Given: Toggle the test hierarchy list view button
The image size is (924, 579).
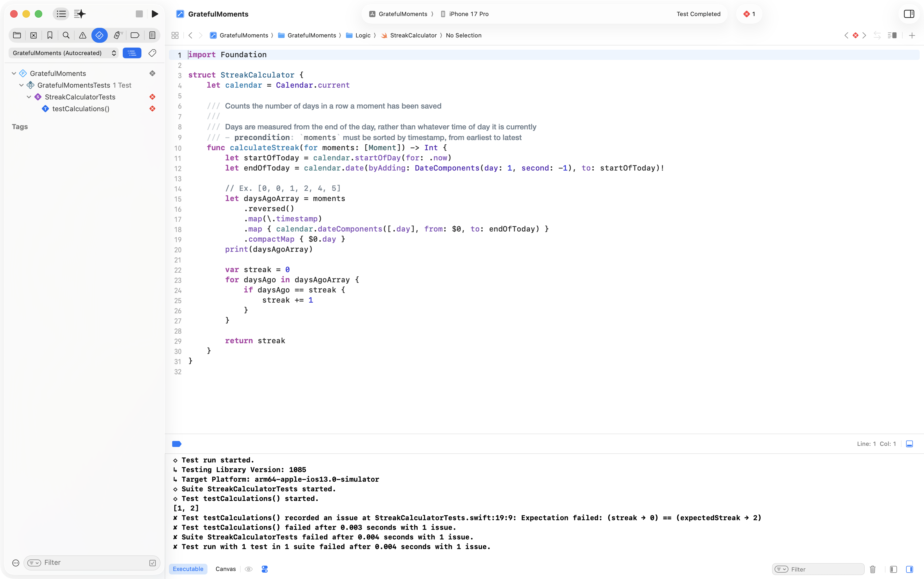Looking at the screenshot, I should pyautogui.click(x=132, y=53).
